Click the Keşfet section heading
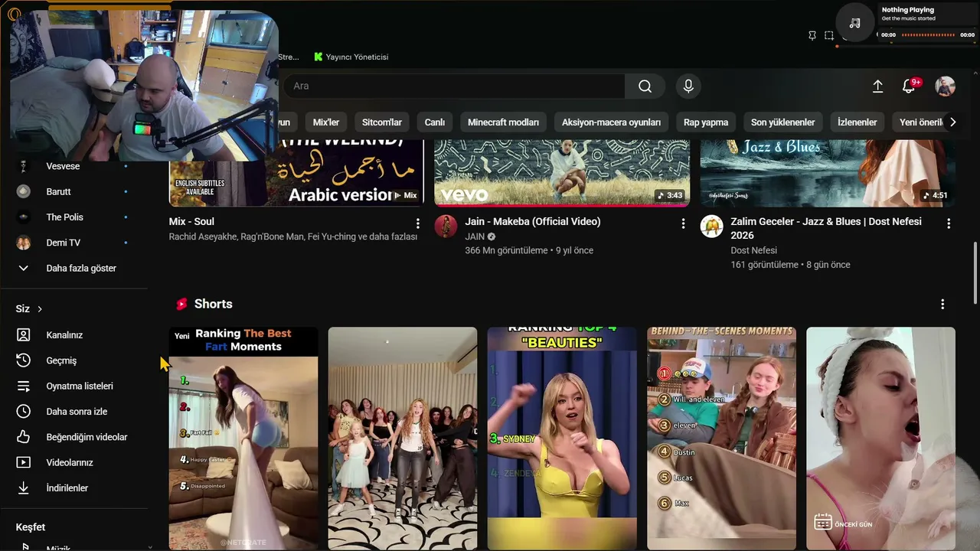 pyautogui.click(x=31, y=527)
